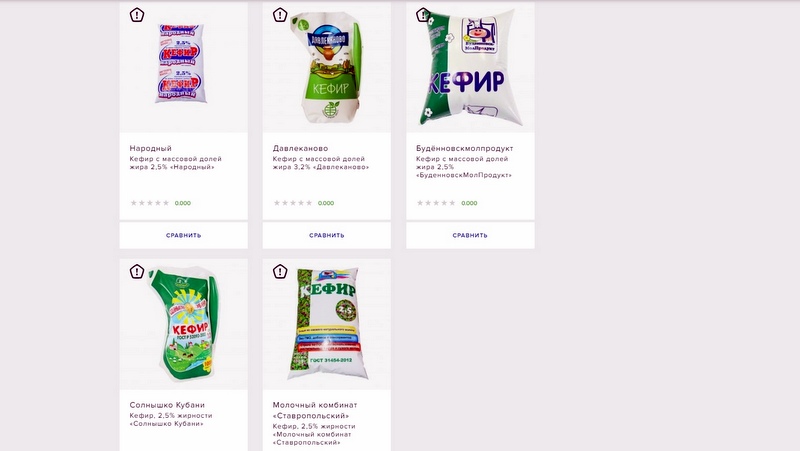Click warning badge on Ставропольский kefir card
This screenshot has height=451, width=800.
click(x=280, y=271)
